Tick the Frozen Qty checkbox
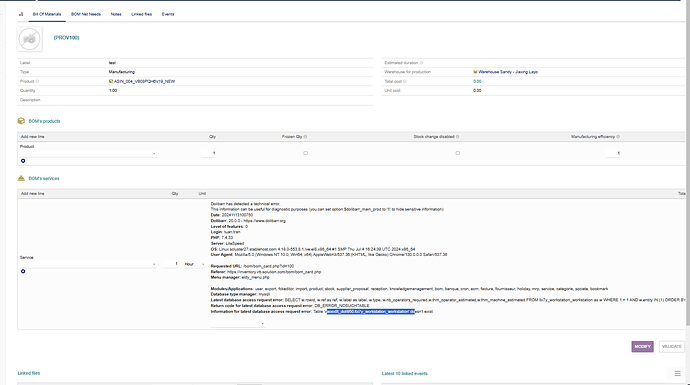 305,153
